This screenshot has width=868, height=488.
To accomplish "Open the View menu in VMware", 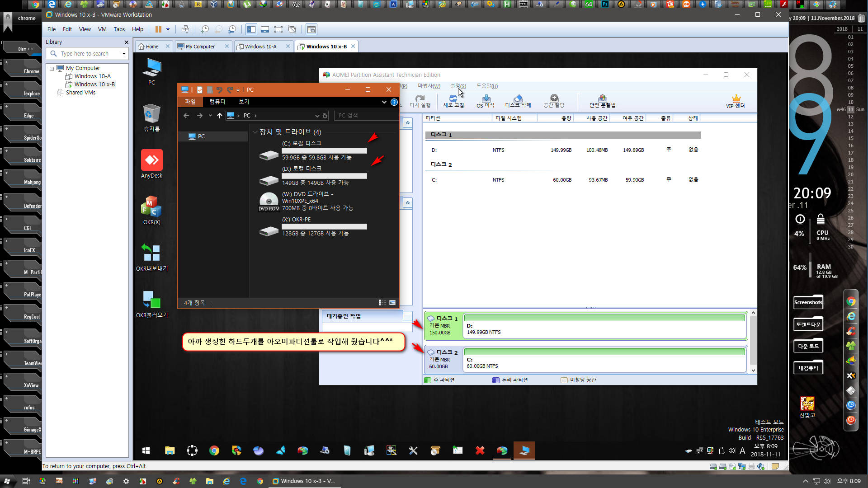I will [x=85, y=29].
